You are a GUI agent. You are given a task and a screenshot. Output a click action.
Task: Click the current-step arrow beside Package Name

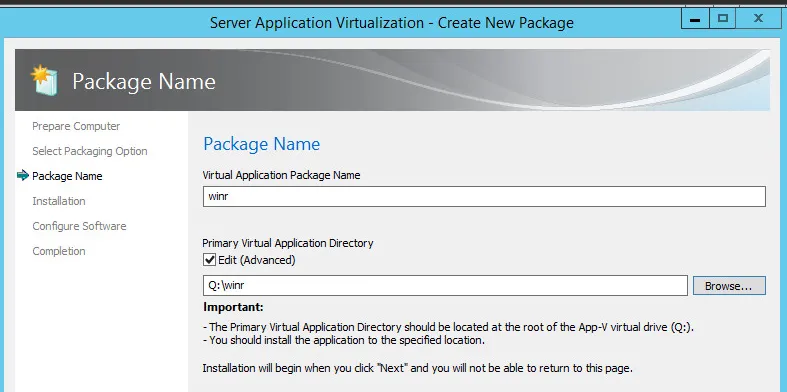click(x=23, y=176)
